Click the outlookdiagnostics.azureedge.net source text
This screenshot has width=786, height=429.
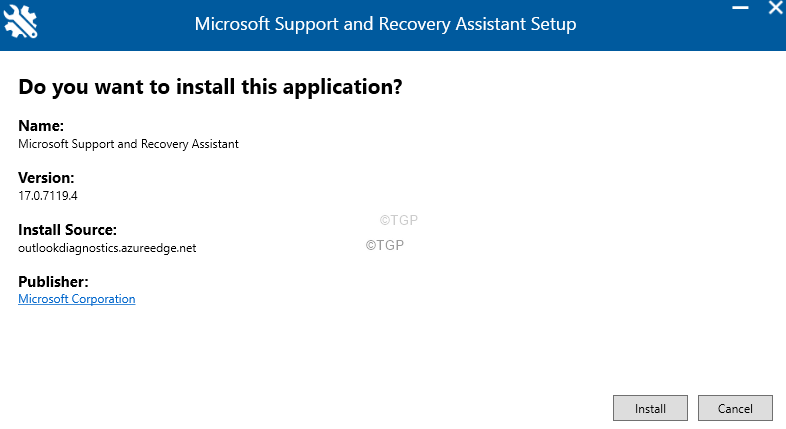click(x=107, y=248)
